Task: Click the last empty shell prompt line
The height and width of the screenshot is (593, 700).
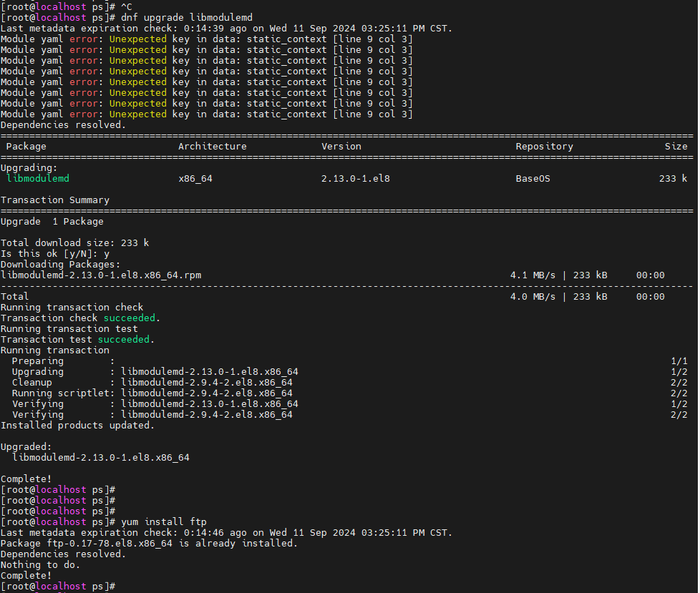Action: coord(58,586)
